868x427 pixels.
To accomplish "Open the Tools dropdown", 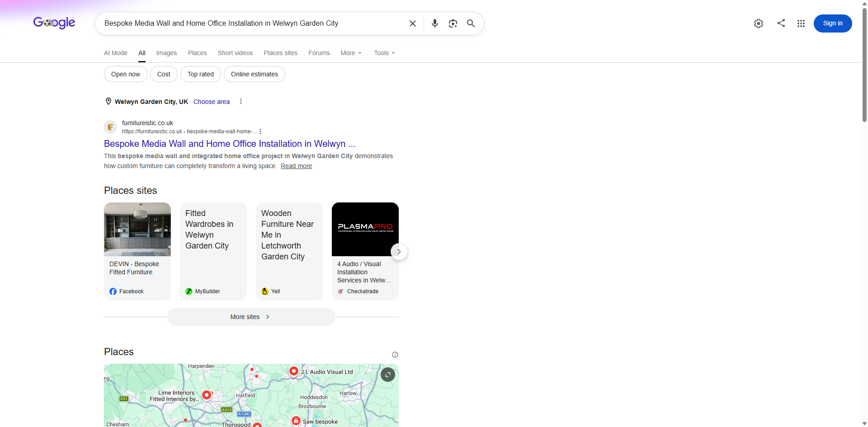I will click(x=385, y=53).
